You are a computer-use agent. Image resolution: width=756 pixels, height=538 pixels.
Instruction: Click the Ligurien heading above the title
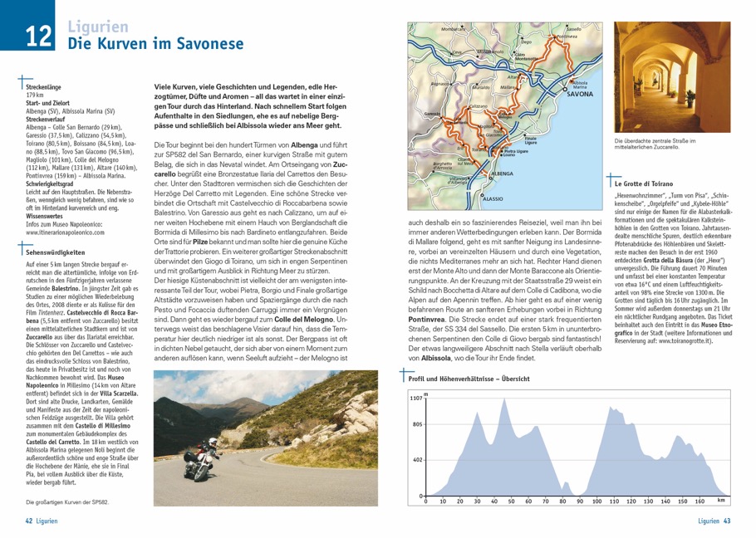[98, 27]
